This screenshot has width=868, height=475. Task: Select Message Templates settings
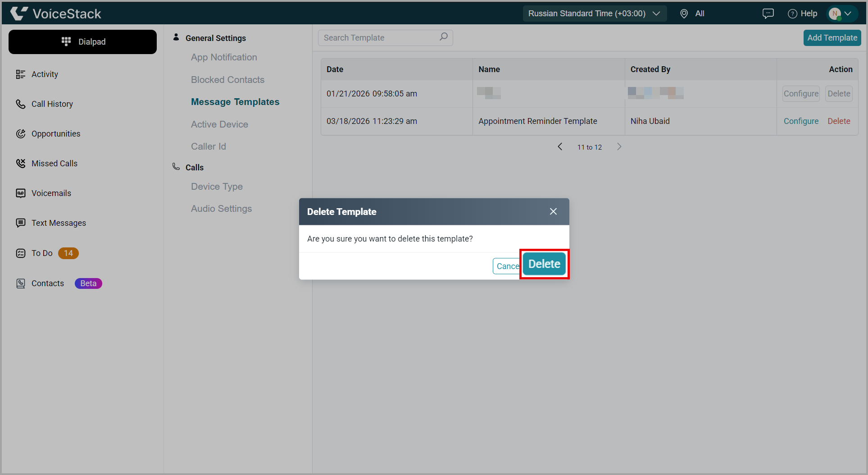pos(235,102)
